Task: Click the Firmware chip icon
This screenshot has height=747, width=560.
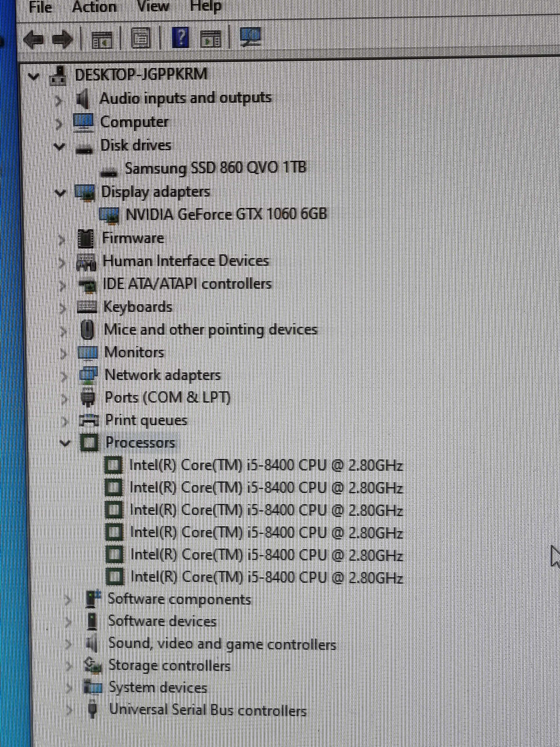Action: (85, 238)
